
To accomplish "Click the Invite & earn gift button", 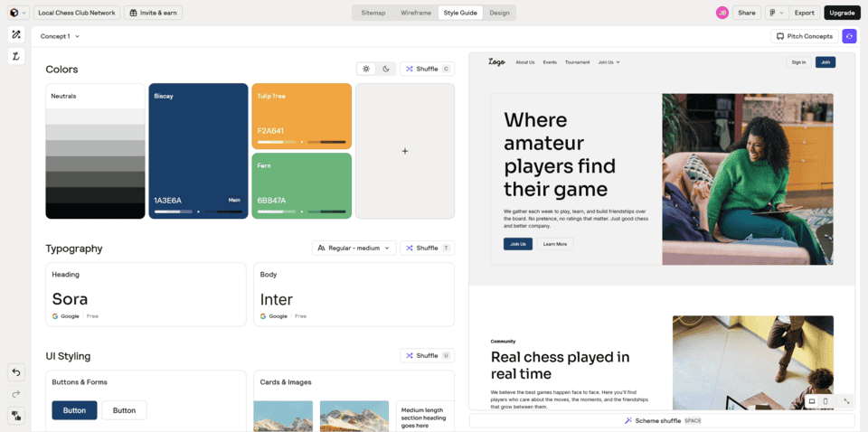I will tap(153, 13).
